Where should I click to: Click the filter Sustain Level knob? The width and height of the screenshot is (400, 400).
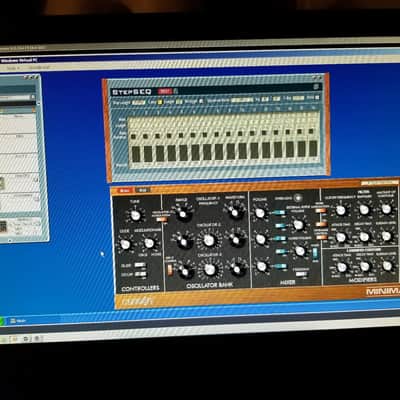pos(386,236)
